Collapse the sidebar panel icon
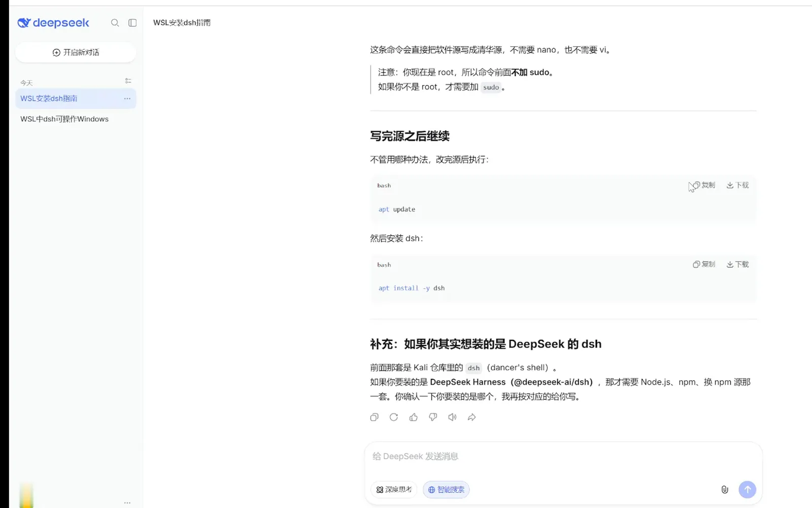Image resolution: width=812 pixels, height=508 pixels. click(132, 23)
